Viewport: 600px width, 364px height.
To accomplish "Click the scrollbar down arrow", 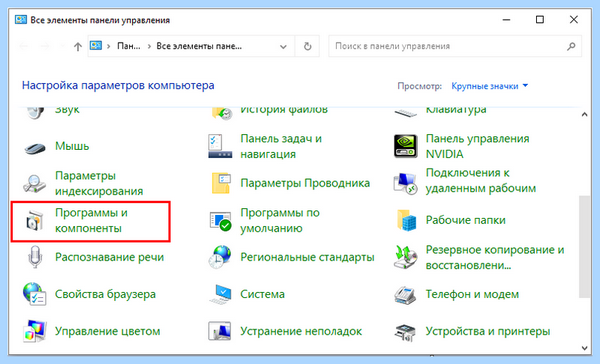I will coord(584,348).
